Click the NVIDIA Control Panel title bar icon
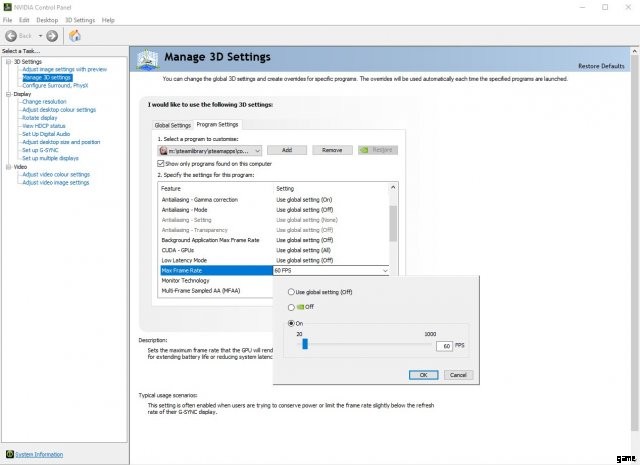640x465 pixels. point(7,6)
